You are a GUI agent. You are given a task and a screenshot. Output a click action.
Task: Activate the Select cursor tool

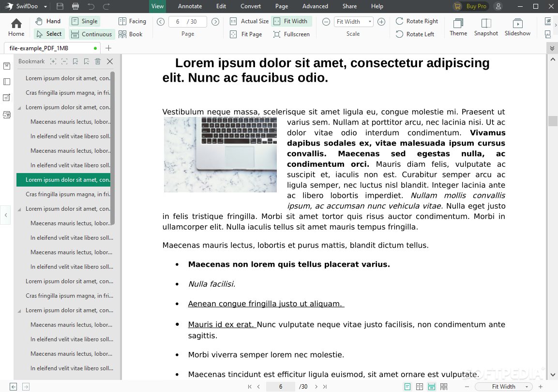49,34
